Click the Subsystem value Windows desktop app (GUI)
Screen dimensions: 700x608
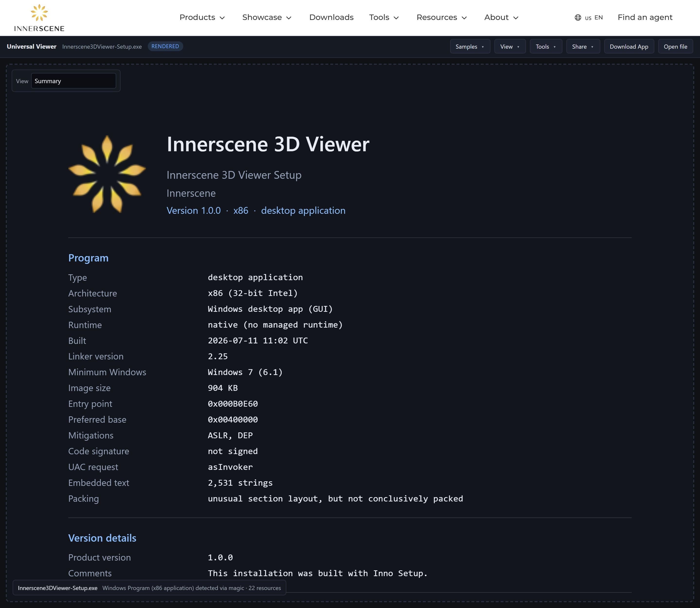270,309
